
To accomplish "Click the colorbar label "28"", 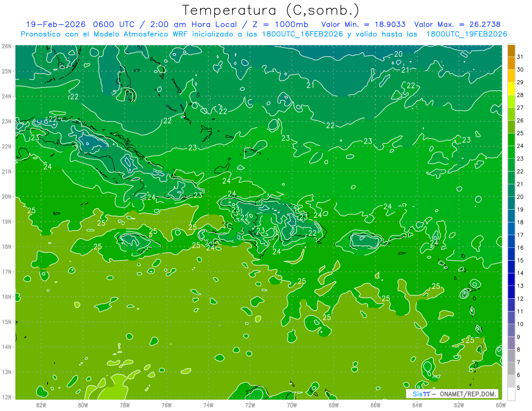I will [520, 95].
